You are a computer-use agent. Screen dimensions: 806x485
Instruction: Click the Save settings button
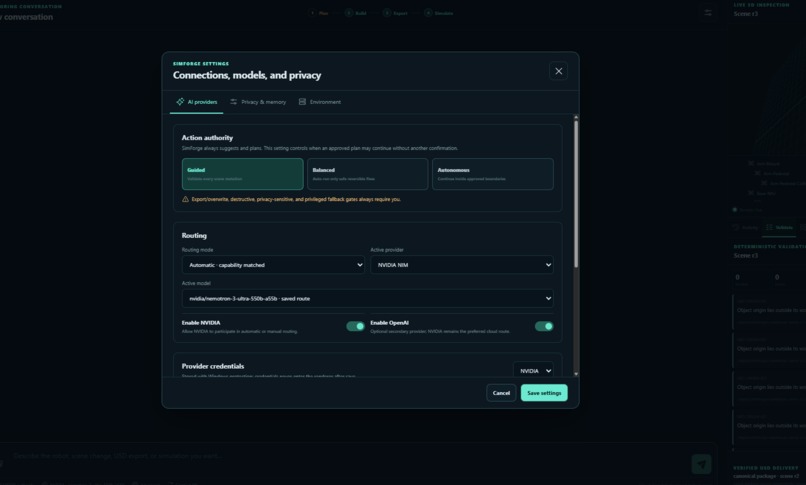(x=544, y=393)
